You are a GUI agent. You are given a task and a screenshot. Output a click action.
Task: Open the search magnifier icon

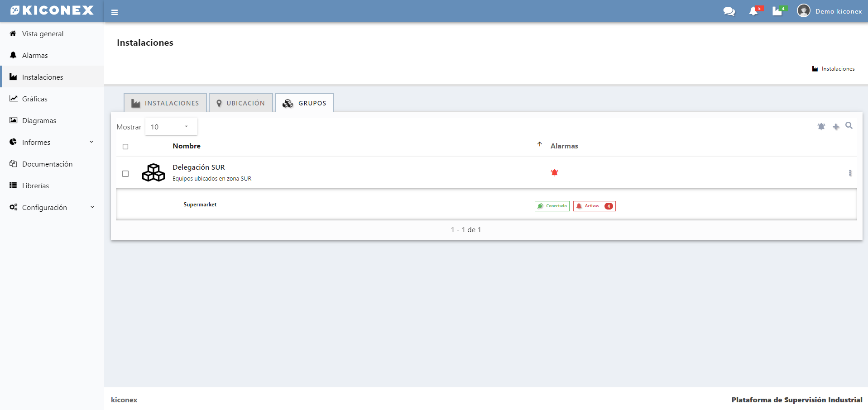[849, 126]
